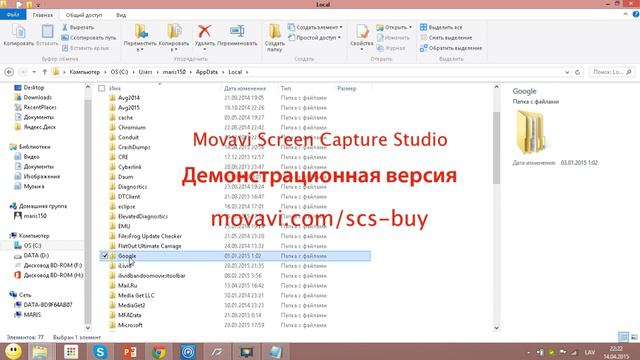Go back with the back arrow
Viewport: 640px width, 360px height.
pos(9,72)
